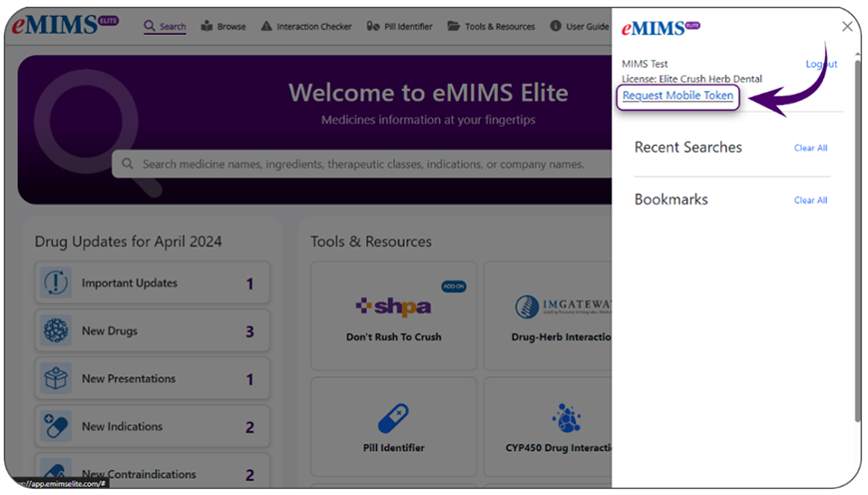
Task: Click the User Guide info icon
Action: (x=556, y=26)
